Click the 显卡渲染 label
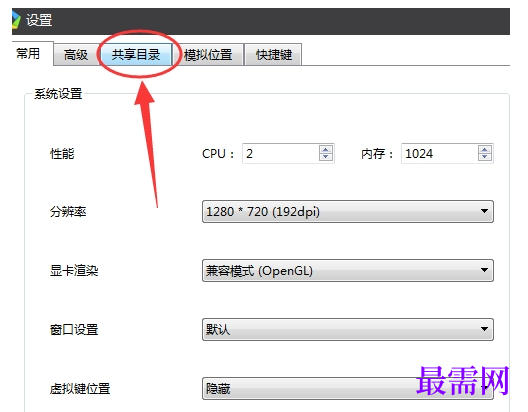This screenshot has width=528, height=412. 74,271
